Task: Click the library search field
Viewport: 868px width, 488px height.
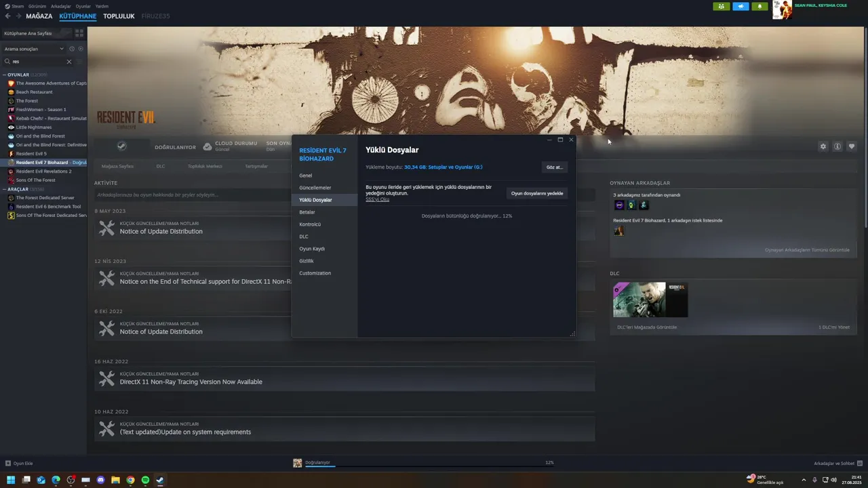Action: tap(37, 61)
